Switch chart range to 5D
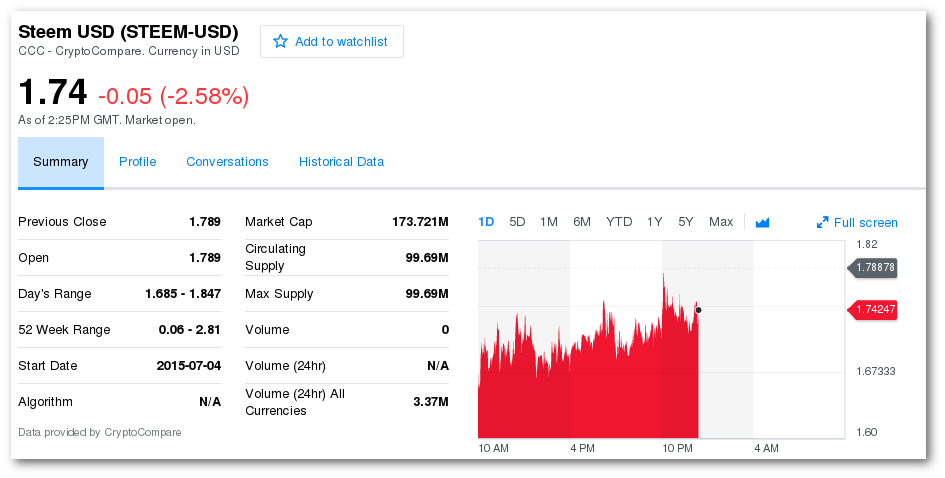This screenshot has width=945, height=478. tap(517, 222)
